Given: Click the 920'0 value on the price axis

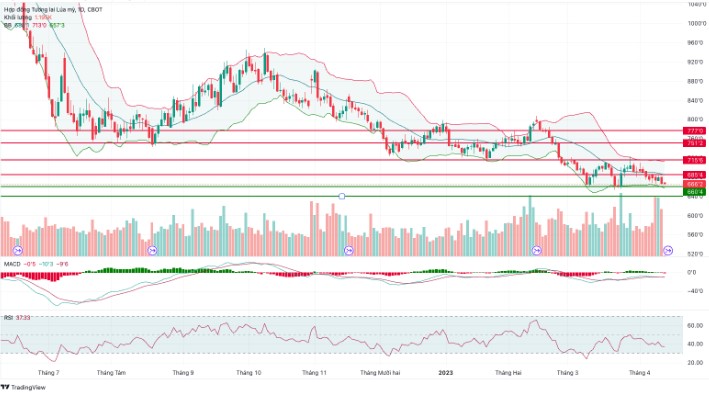Looking at the screenshot, I should (695, 62).
